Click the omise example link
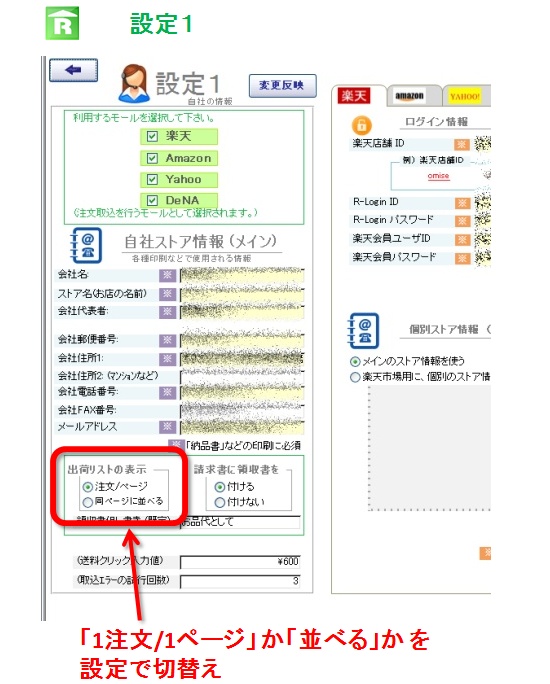550x684 pixels. (438, 176)
